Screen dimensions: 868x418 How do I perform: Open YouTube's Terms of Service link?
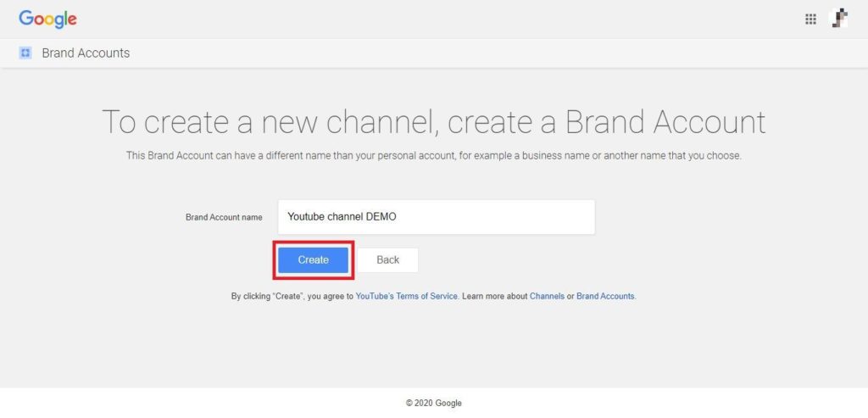(x=406, y=296)
